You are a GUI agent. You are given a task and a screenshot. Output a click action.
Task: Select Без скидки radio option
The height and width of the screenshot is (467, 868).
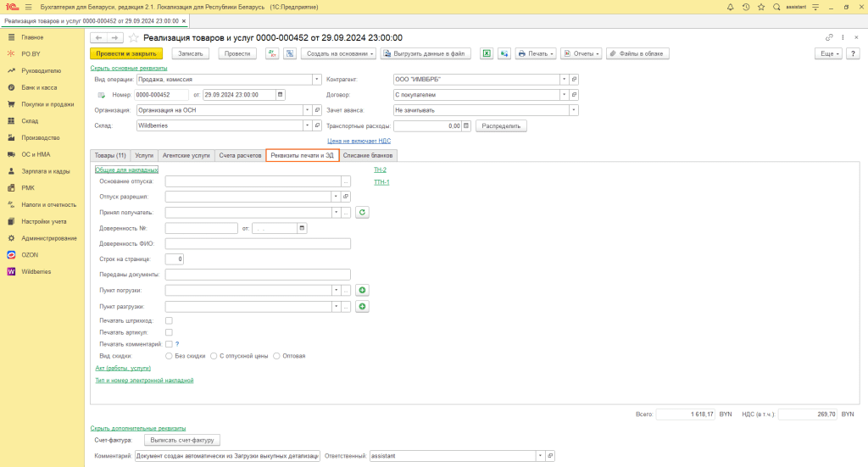[169, 356]
